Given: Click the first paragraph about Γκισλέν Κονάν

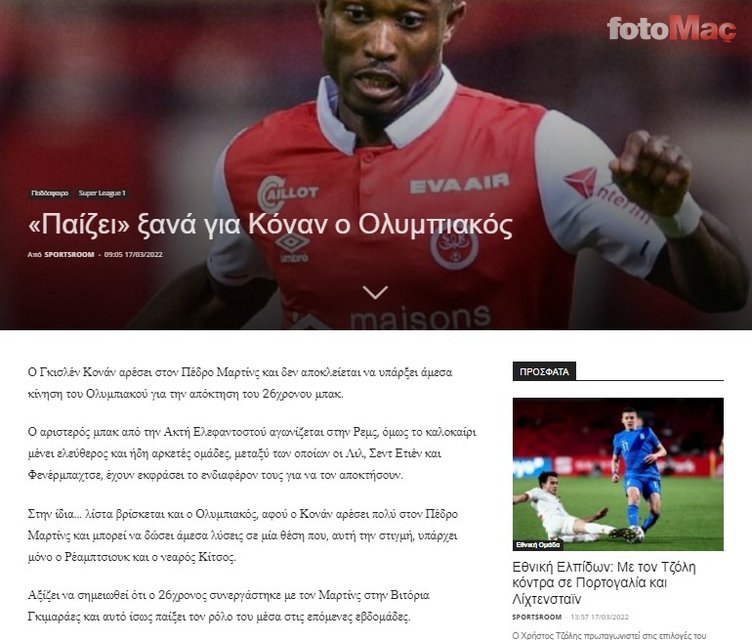Looking at the screenshot, I should point(240,383).
